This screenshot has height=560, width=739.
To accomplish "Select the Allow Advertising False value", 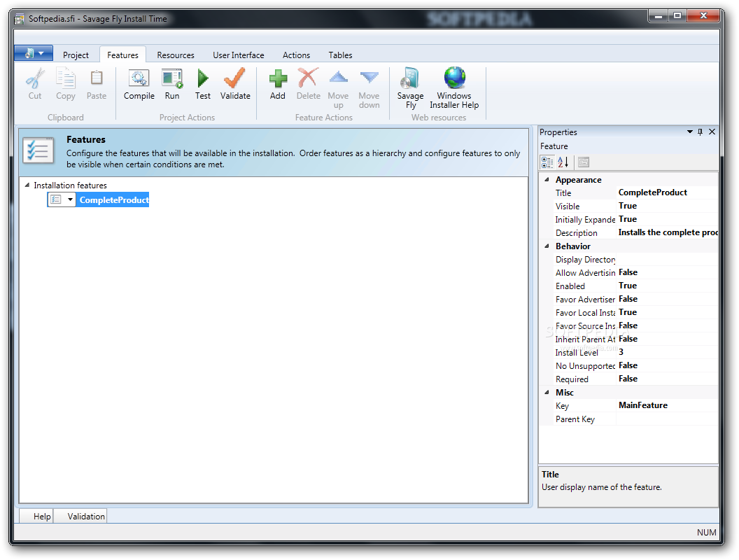I will 668,272.
